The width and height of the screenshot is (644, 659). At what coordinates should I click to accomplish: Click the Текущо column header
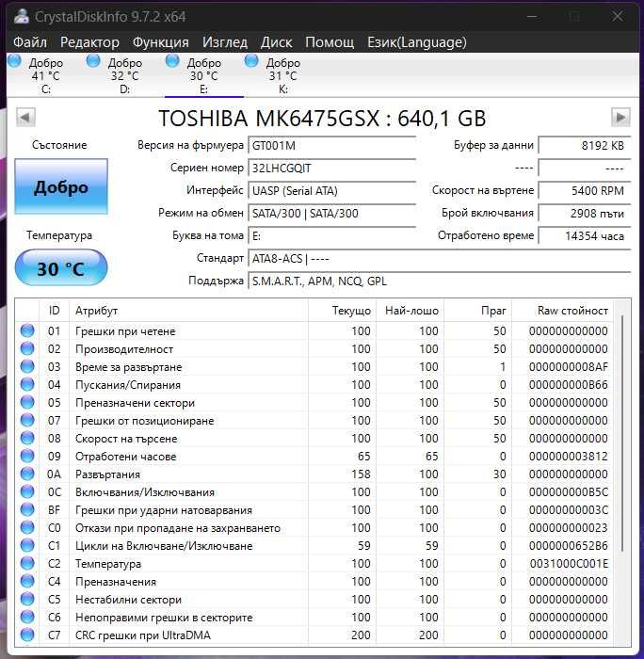coord(342,311)
